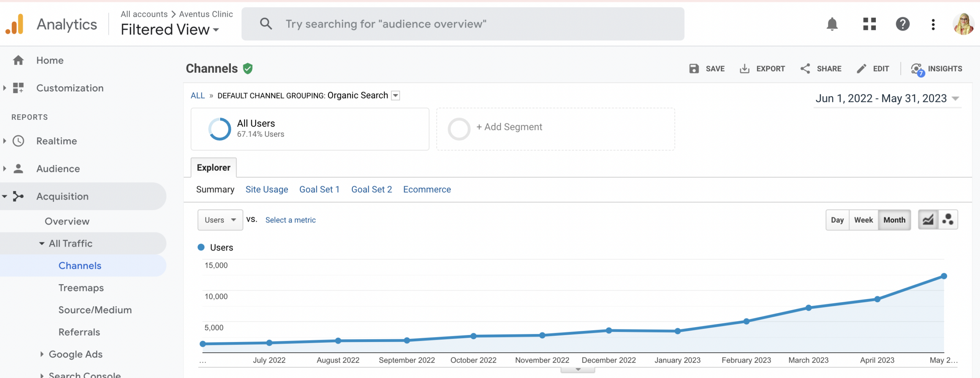This screenshot has width=980, height=378.
Task: Click the search analytics input field
Action: [x=462, y=24]
